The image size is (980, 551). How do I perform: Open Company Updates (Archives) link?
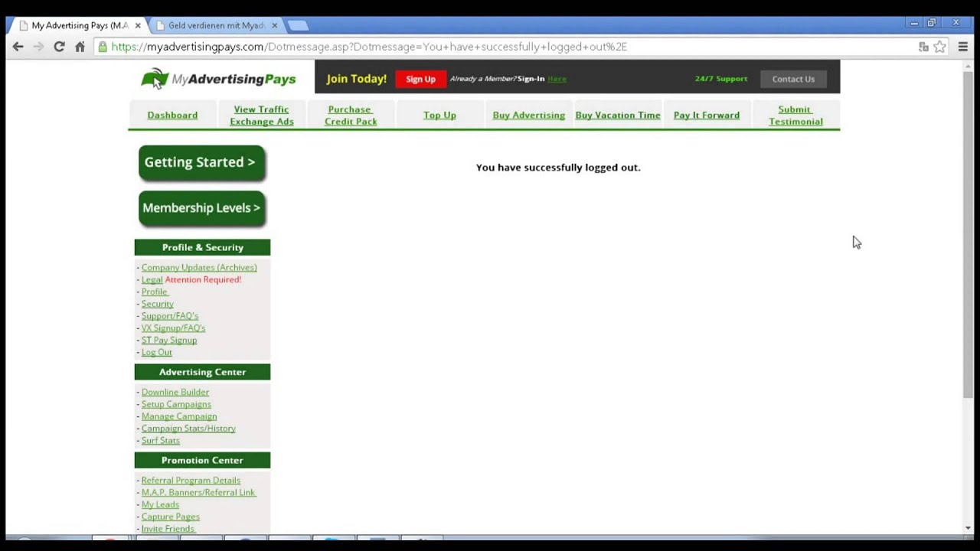[199, 267]
